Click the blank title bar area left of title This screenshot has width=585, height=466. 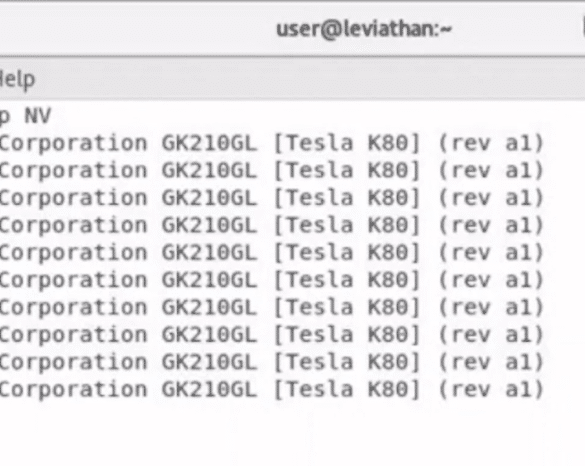click(134, 29)
